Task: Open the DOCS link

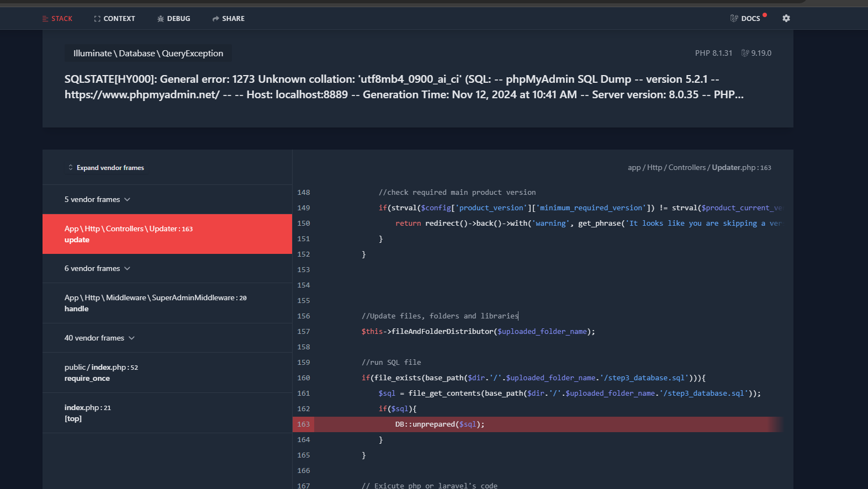Action: (x=745, y=18)
